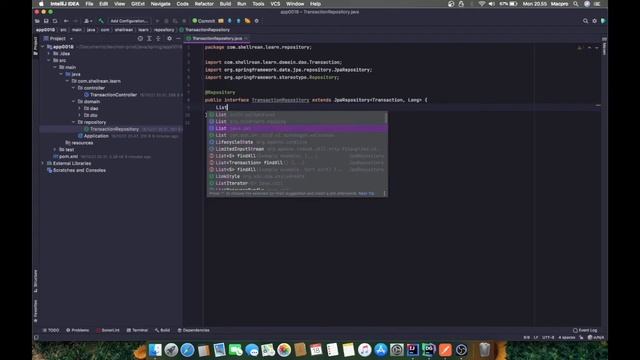Choose ListIterator completion suggestion
This screenshot has height=360, width=640.
pos(297,183)
